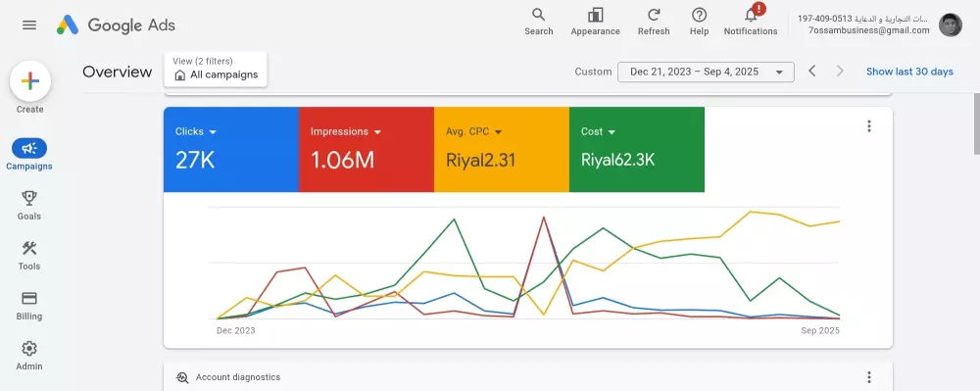Open Account diagnostics options menu

coord(868,377)
